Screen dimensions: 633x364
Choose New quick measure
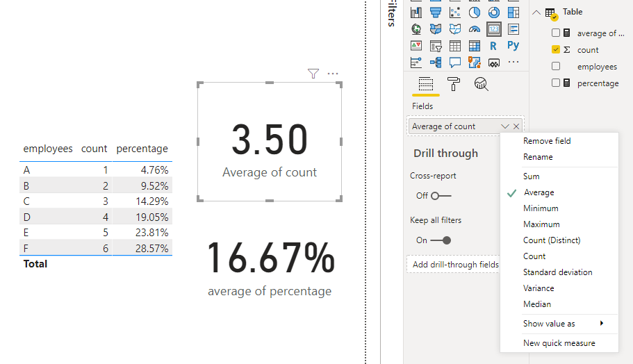tap(559, 343)
